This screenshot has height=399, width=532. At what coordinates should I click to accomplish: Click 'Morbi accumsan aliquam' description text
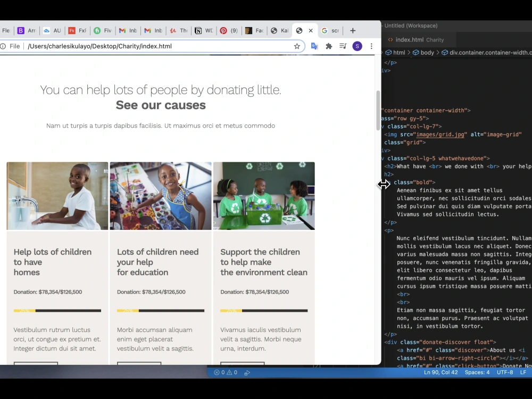[x=155, y=339]
